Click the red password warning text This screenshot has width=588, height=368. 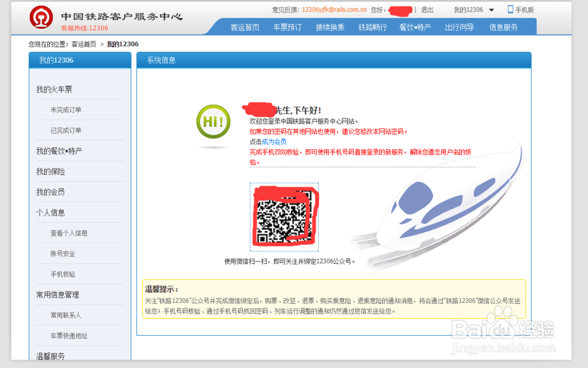point(329,132)
